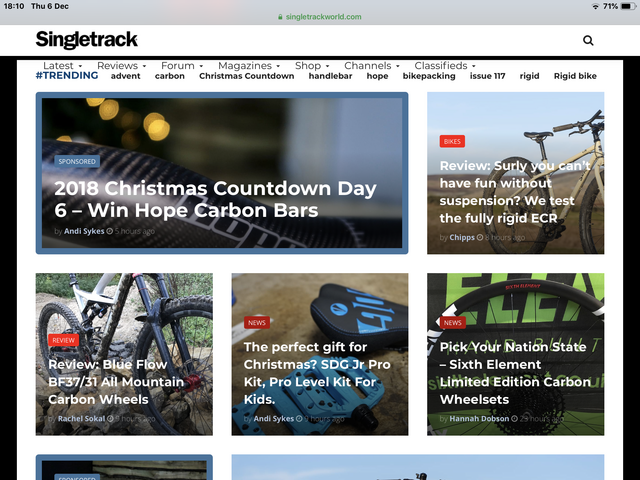Click NEWS badge on SDG Jr Pro Kit card
640x480 pixels.
(x=257, y=322)
